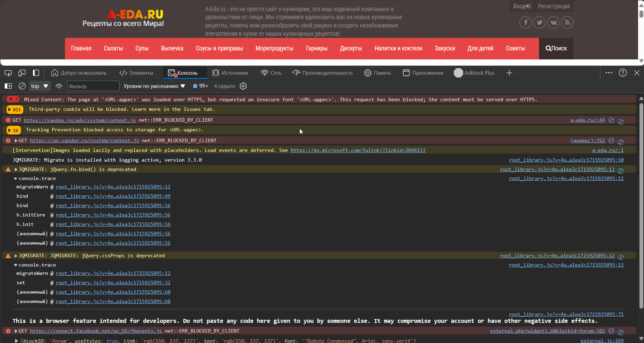Expand the 16 Tracking Prevention messages
This screenshot has width=644, height=343.
pyautogui.click(x=14, y=130)
